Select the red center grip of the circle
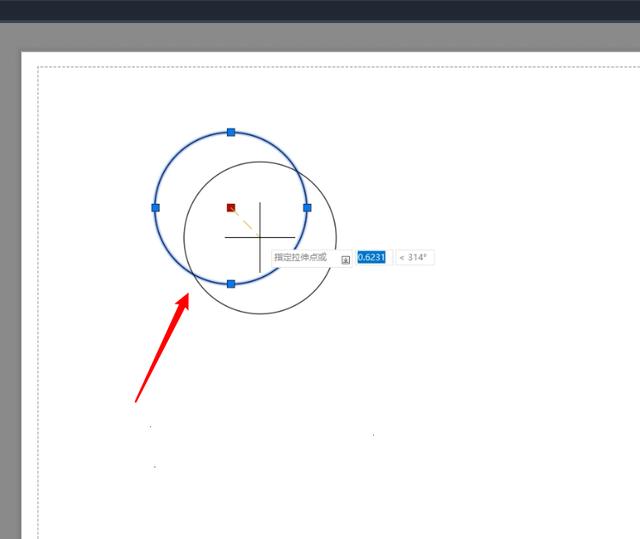 coord(231,208)
